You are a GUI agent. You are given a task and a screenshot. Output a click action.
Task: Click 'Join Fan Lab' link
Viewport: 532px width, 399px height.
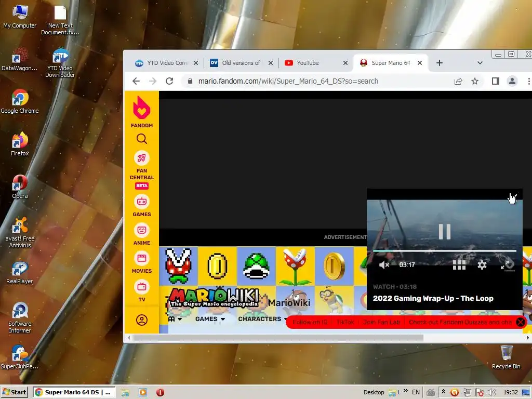pyautogui.click(x=381, y=322)
